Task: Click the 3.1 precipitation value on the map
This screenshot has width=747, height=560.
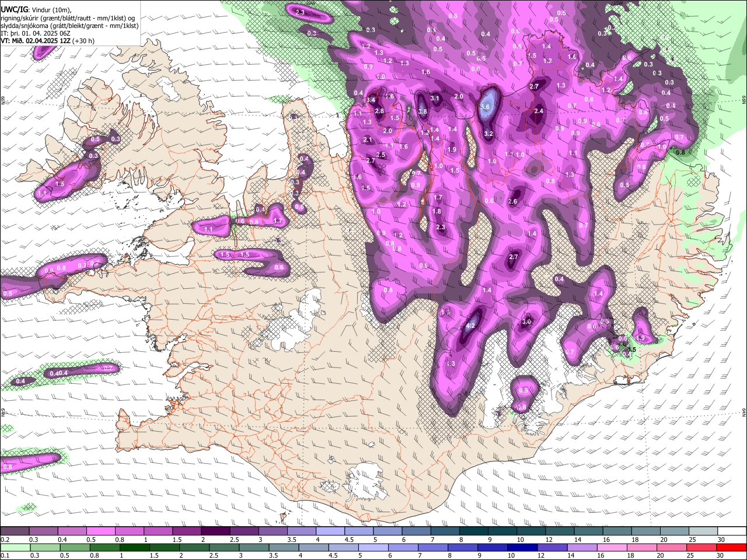Action: tap(435, 98)
